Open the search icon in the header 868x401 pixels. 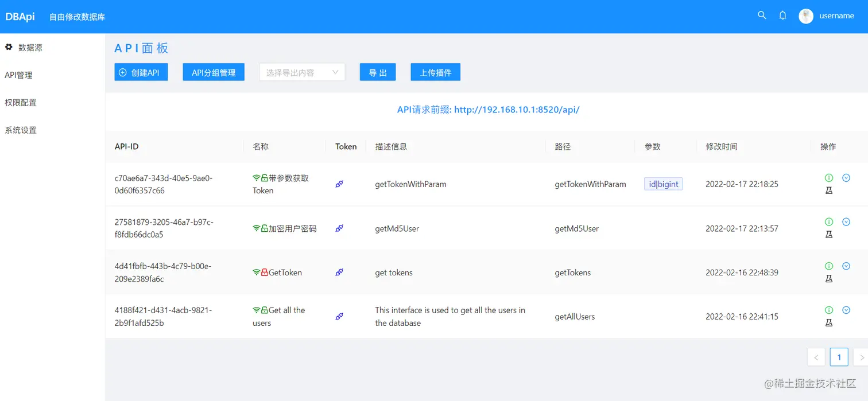(x=762, y=15)
